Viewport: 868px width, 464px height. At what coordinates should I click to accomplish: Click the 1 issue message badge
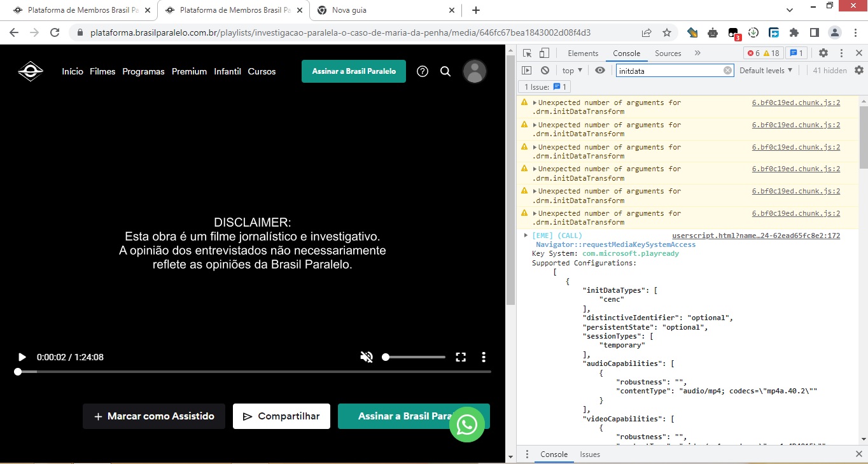(797, 53)
